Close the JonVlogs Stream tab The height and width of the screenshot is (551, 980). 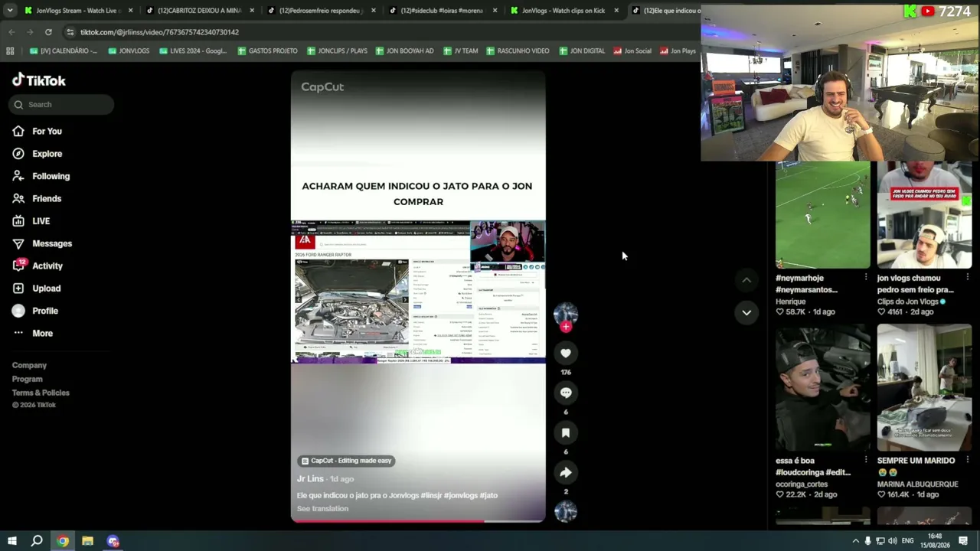point(130,11)
